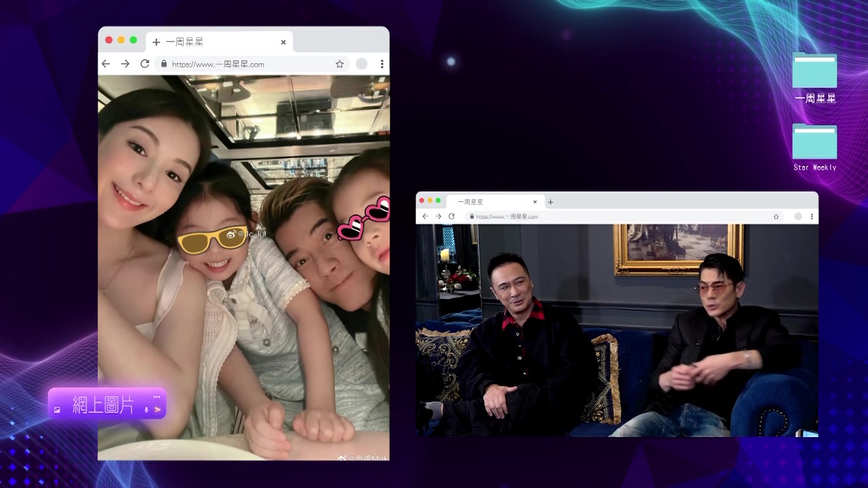This screenshot has width=868, height=488.
Task: Open the 一周星星 desktop folder
Action: pos(814,72)
